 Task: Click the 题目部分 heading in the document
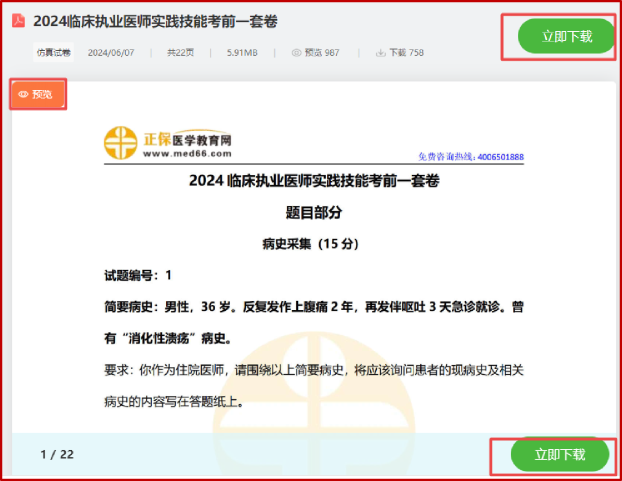313,212
